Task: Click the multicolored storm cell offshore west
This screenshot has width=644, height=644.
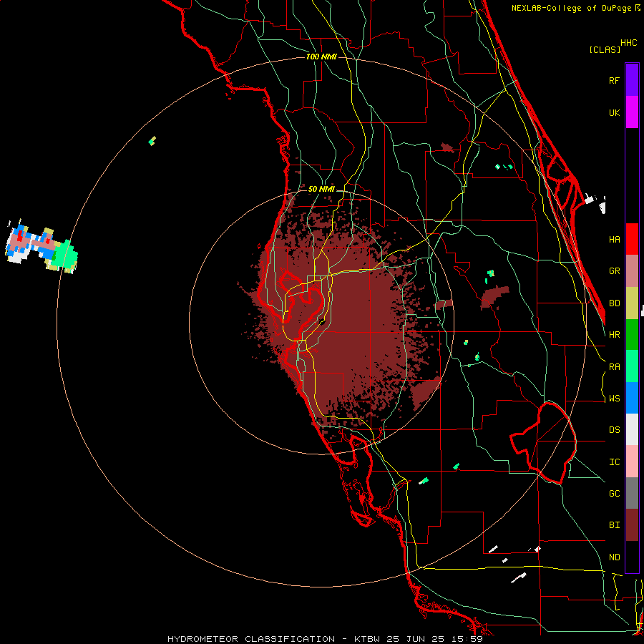Action: pyautogui.click(x=41, y=248)
